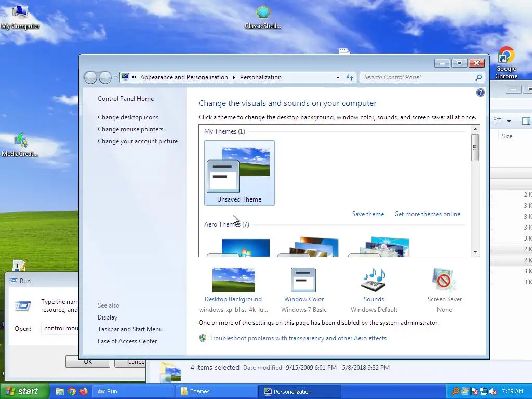Open the view options arrow in Themes window
The image size is (532, 399).
tap(509, 121)
